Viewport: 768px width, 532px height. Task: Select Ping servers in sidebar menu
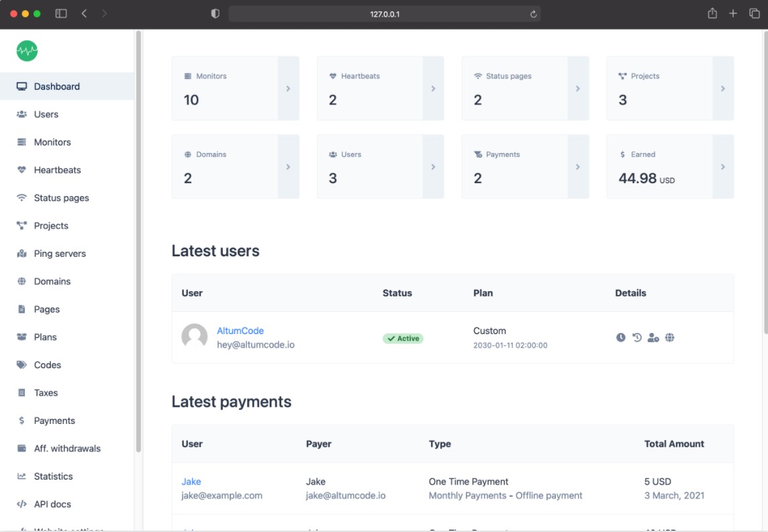point(67,254)
